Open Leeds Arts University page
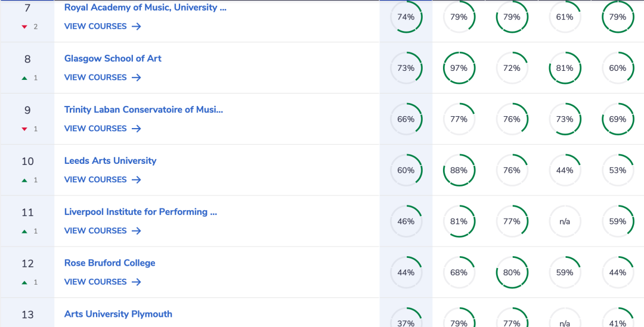This screenshot has width=644, height=327. [x=110, y=160]
